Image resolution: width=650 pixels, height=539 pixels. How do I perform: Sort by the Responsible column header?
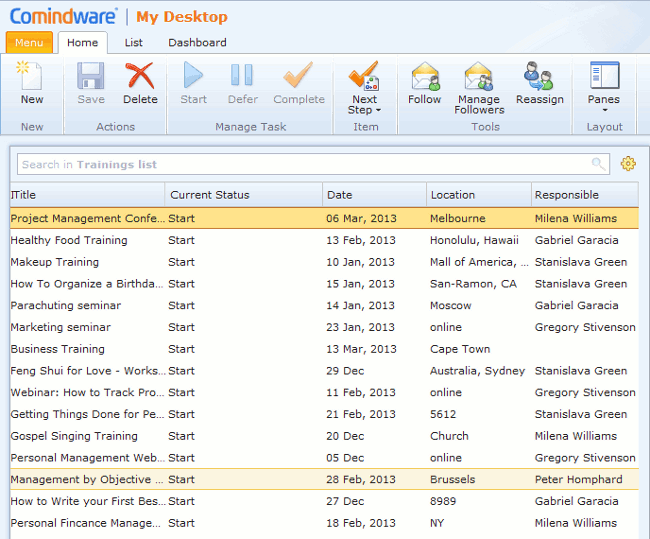(x=585, y=195)
